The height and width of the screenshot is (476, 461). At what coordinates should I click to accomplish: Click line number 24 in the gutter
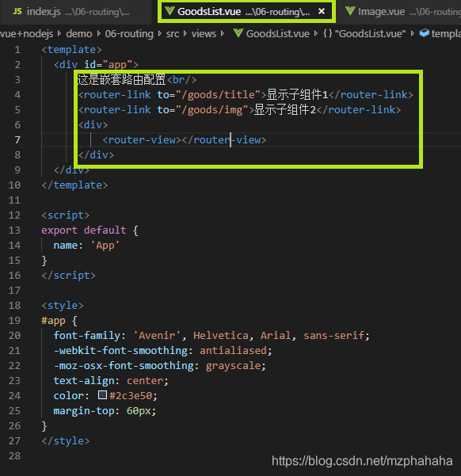[14, 396]
